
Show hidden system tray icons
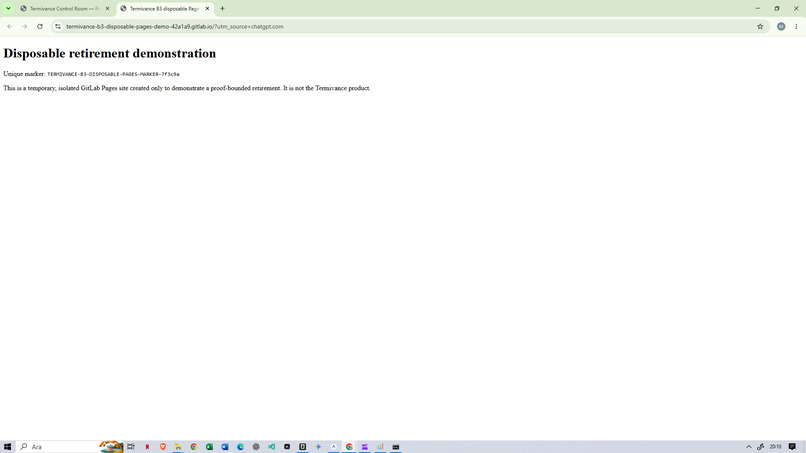[748, 447]
